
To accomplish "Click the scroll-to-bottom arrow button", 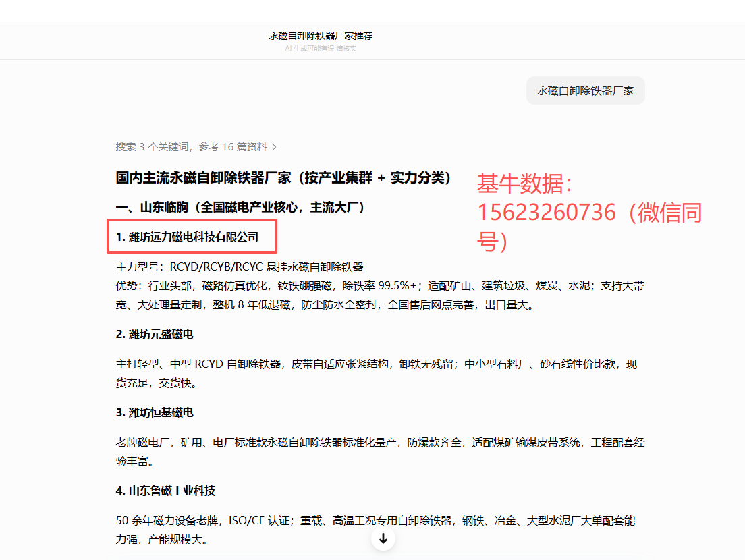I will pos(383,538).
